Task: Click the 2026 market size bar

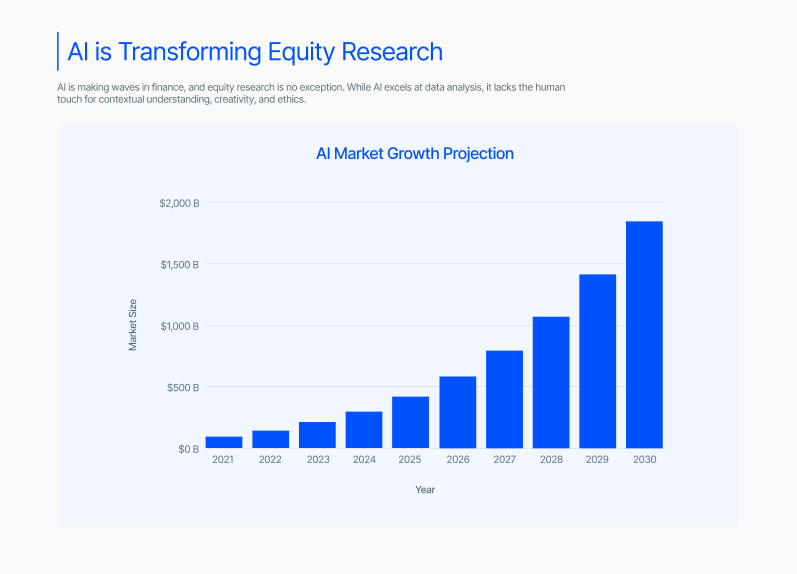Action: [457, 412]
